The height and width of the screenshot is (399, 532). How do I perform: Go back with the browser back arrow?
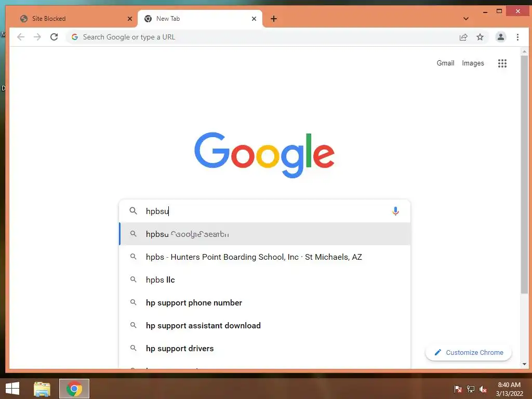pos(21,37)
